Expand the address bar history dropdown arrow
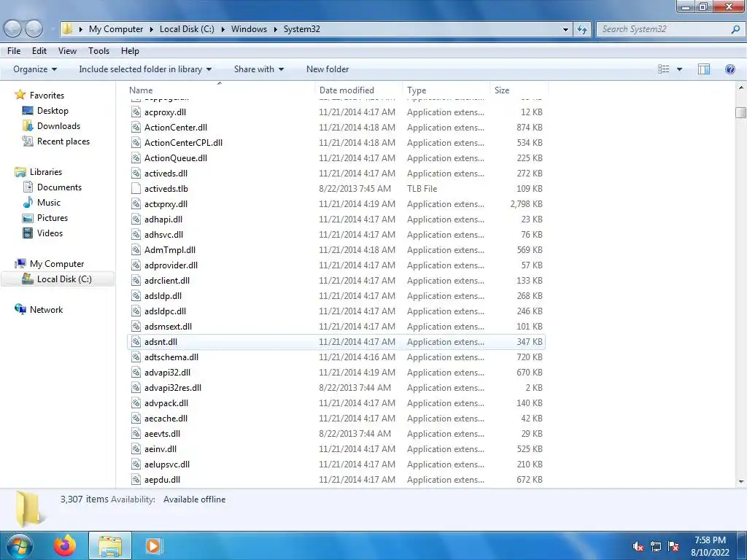 565,29
